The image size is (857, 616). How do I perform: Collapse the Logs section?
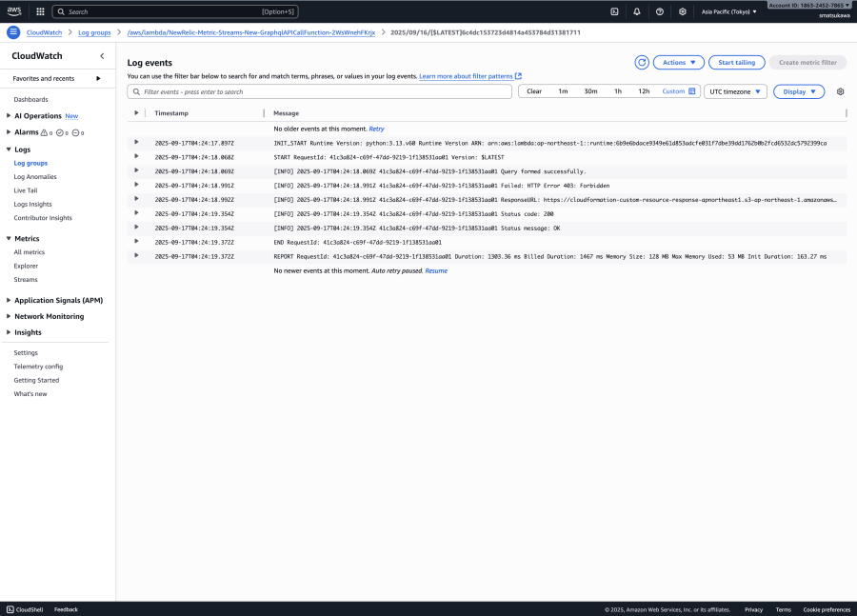tap(9, 149)
